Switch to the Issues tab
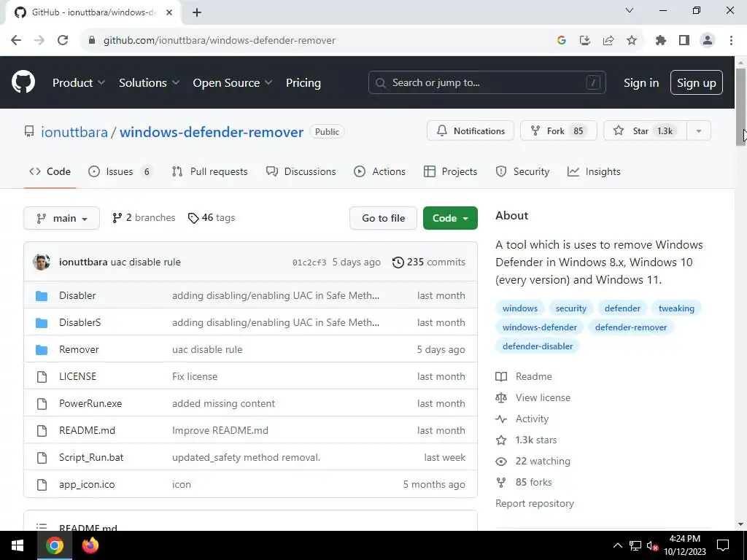This screenshot has width=747, height=560. (120, 171)
